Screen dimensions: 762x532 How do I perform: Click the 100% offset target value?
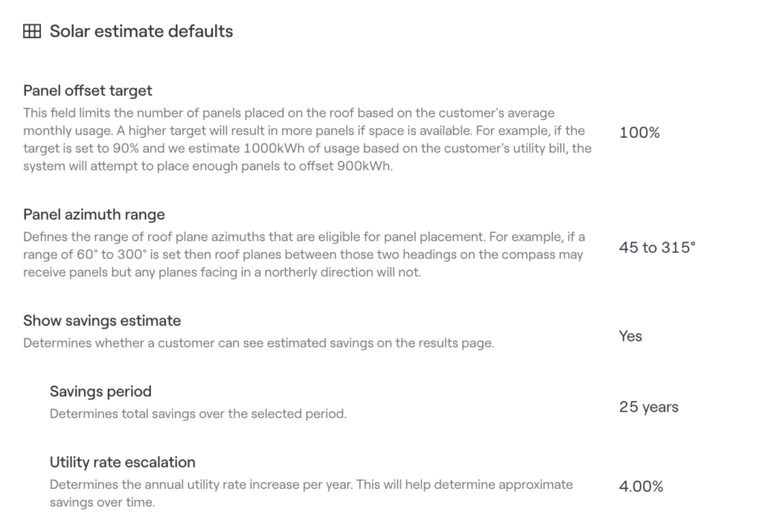point(639,132)
